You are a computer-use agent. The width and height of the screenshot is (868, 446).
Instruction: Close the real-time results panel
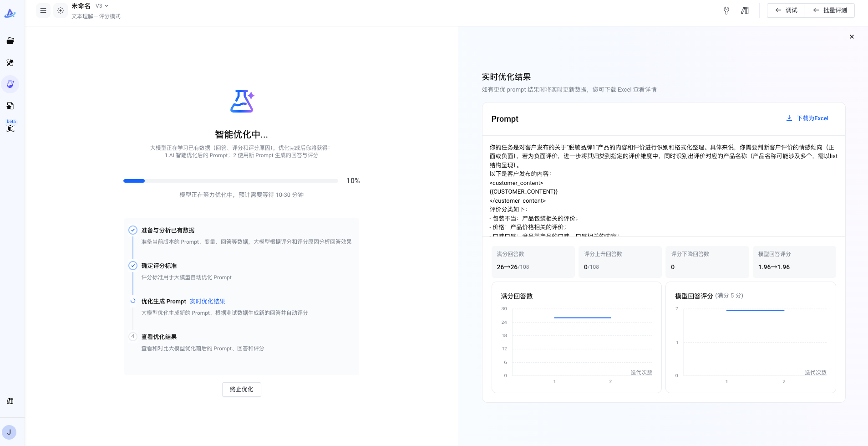click(852, 37)
